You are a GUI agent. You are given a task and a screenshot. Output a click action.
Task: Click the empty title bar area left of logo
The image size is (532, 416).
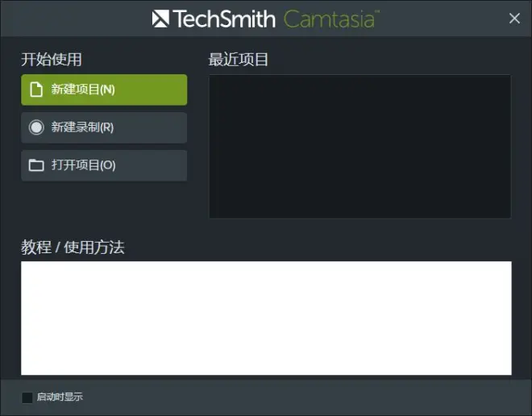tap(75, 19)
